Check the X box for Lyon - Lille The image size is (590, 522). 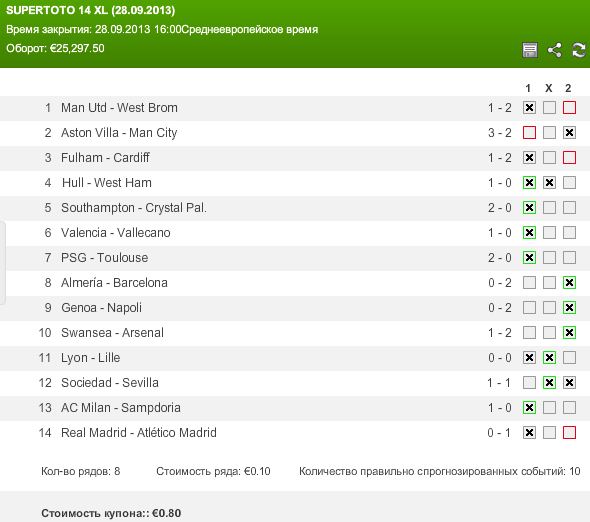pos(549,358)
